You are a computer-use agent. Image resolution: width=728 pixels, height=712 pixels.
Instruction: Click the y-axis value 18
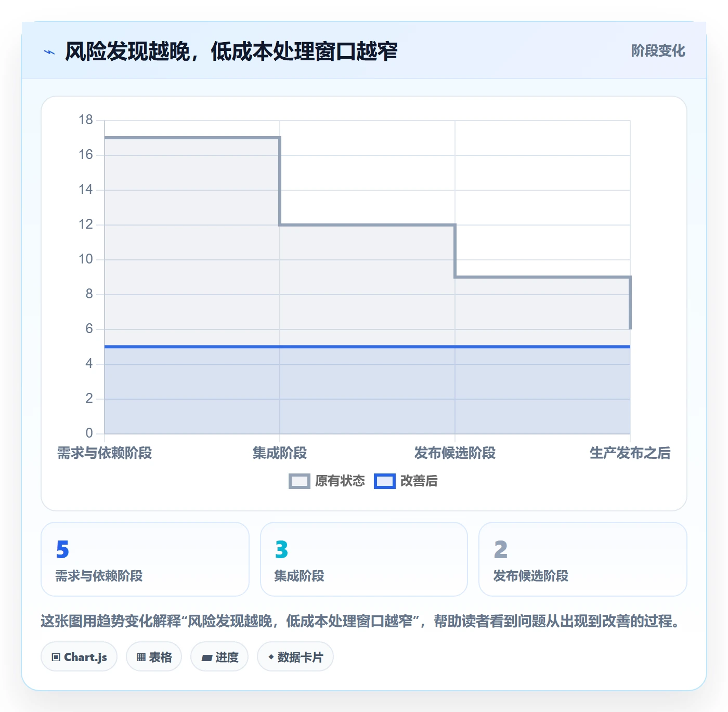point(86,120)
